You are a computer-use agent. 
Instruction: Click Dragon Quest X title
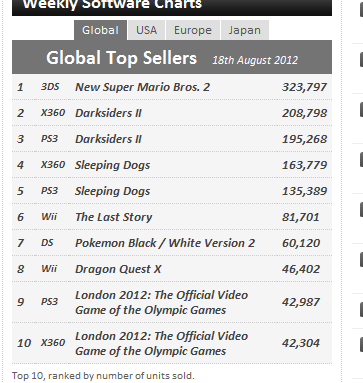118,269
